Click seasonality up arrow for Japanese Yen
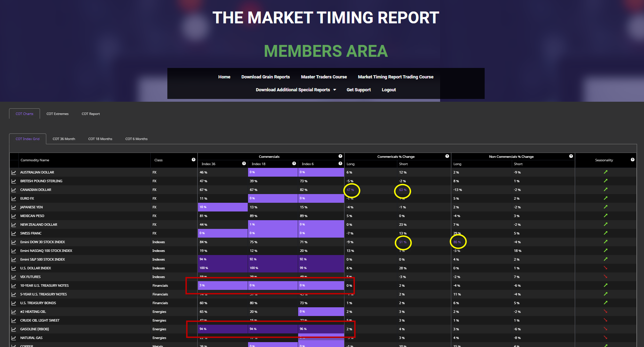Image resolution: width=644 pixels, height=347 pixels. coord(605,207)
